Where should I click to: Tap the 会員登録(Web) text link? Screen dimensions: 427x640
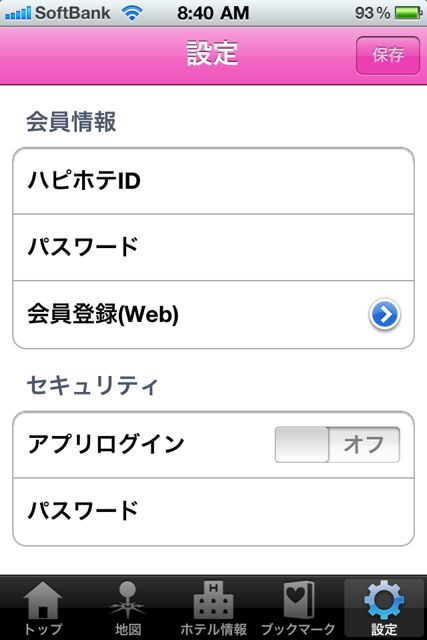pyautogui.click(x=103, y=314)
